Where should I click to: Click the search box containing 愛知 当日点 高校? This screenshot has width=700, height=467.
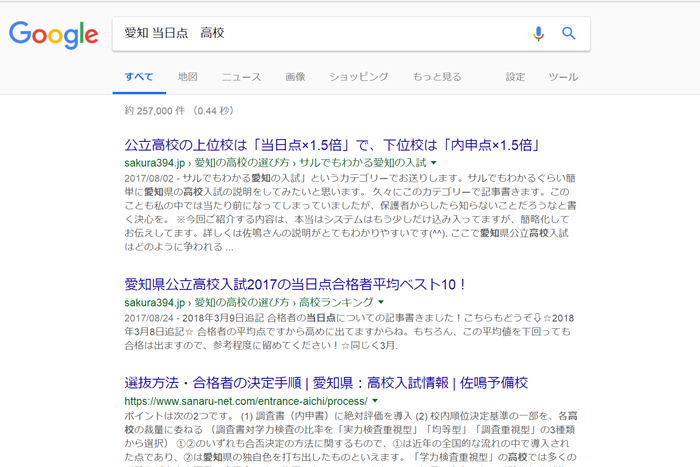point(320,34)
